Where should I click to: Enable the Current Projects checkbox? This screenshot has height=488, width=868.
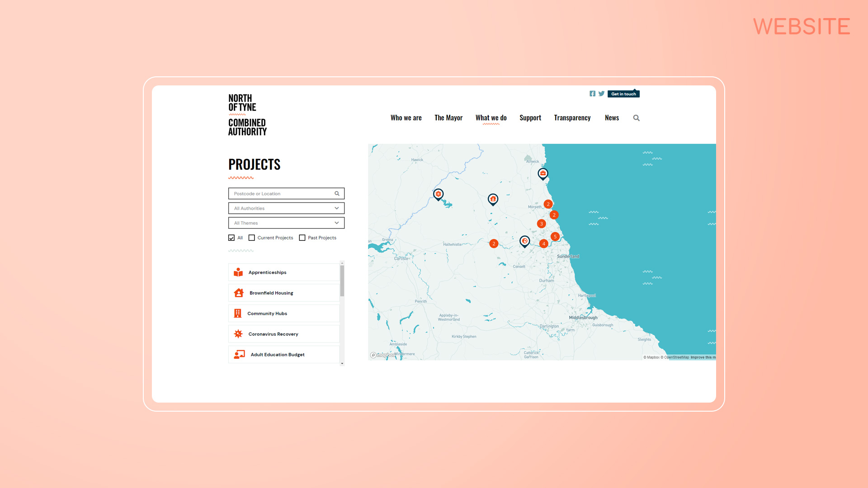click(x=252, y=238)
